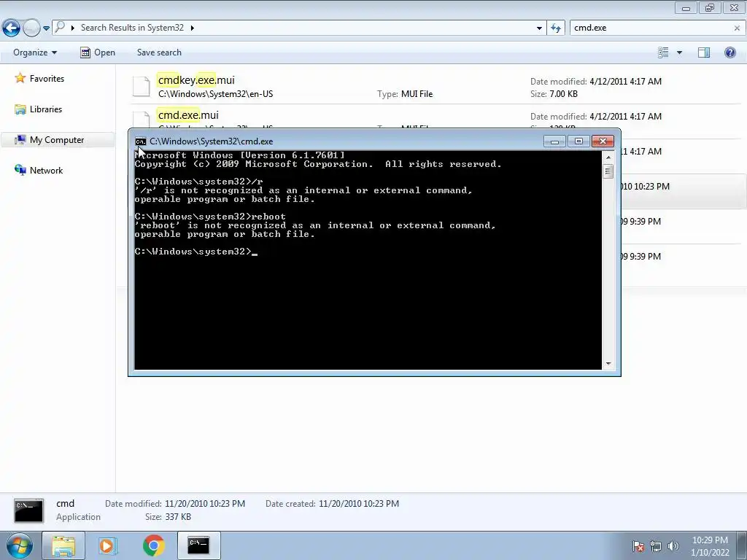The image size is (747, 560).
Task: Change the view layout icon
Action: 663,52
